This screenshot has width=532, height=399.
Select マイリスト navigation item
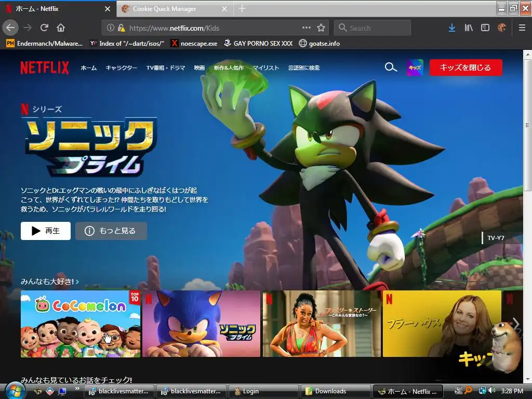click(266, 68)
